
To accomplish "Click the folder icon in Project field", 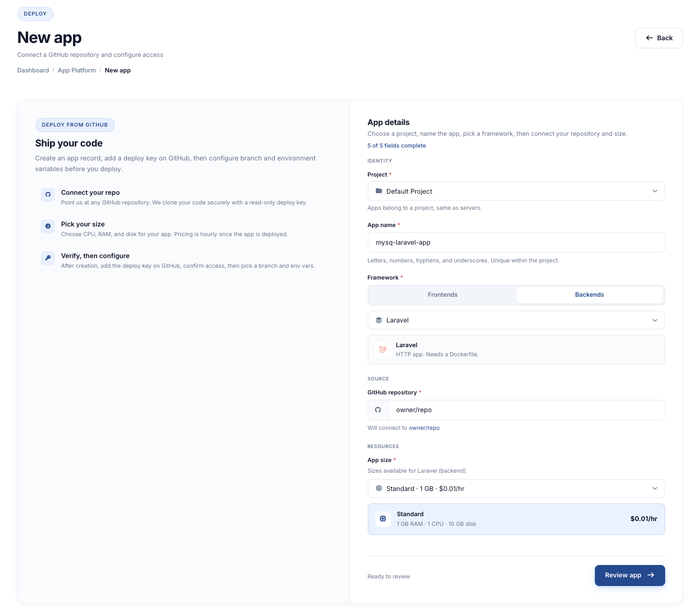I will coord(379,191).
